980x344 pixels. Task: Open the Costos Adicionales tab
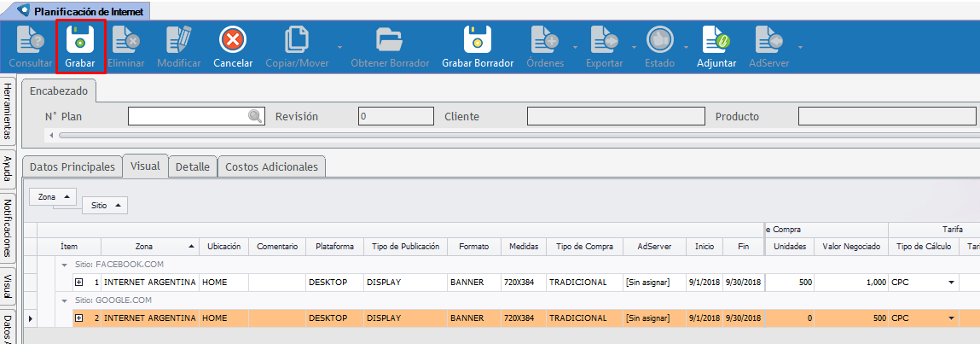[271, 167]
